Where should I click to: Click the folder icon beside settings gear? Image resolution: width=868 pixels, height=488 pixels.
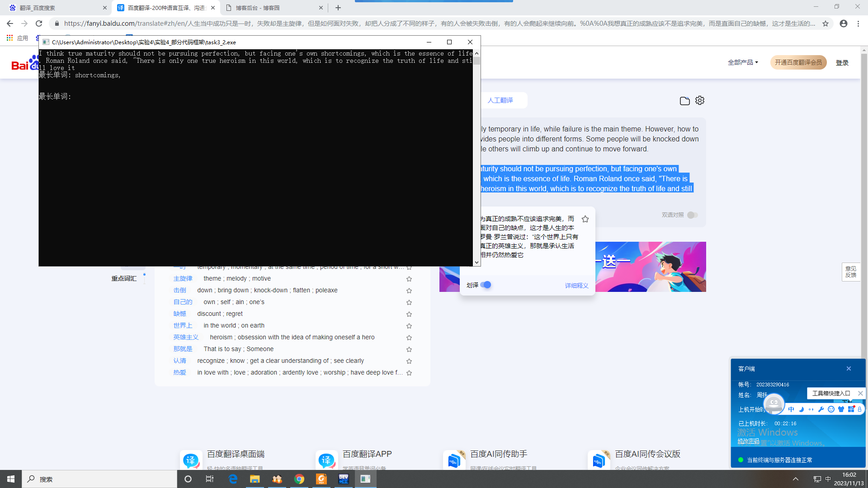[x=684, y=101]
